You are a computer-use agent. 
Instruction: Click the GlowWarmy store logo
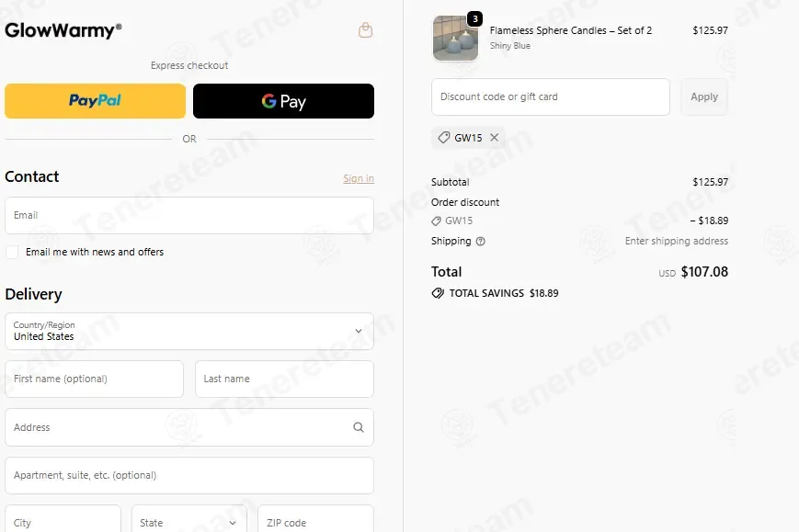(x=63, y=30)
